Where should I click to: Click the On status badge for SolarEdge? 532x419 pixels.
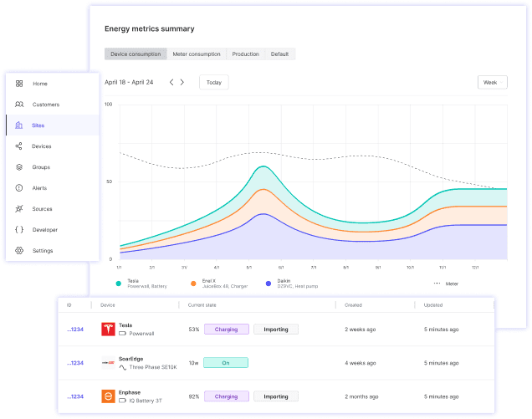click(x=226, y=363)
